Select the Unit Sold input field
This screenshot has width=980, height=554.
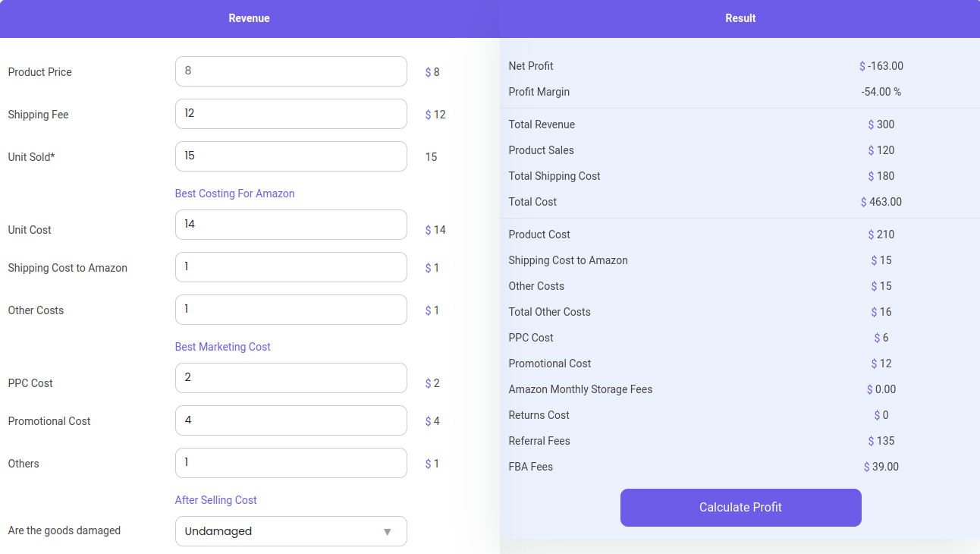291,156
